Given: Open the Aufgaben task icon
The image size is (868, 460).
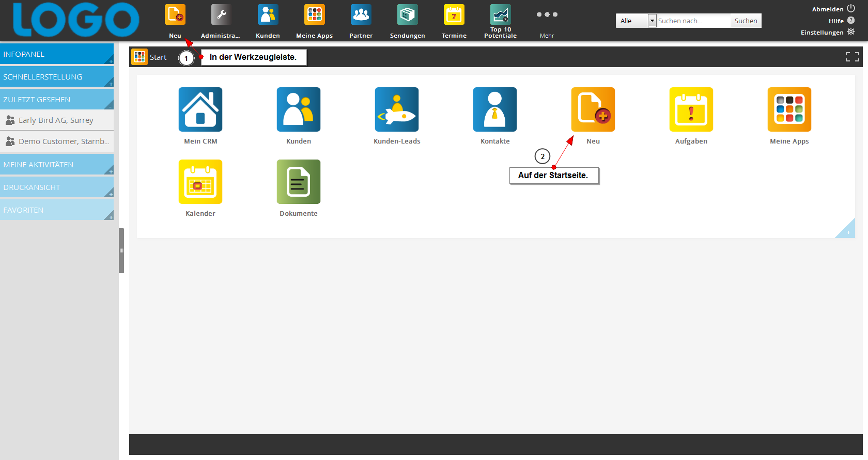Looking at the screenshot, I should [691, 109].
